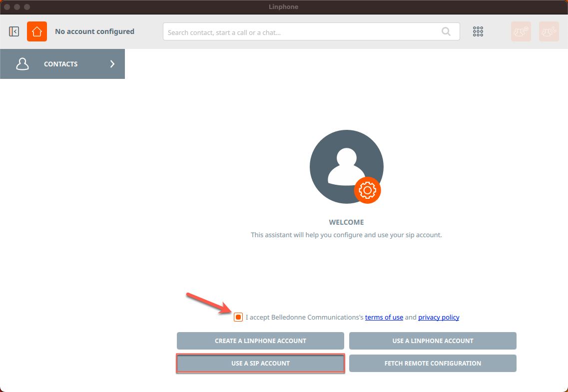Collapse the left sidebar panel icon
Image resolution: width=568 pixels, height=392 pixels.
(x=14, y=31)
